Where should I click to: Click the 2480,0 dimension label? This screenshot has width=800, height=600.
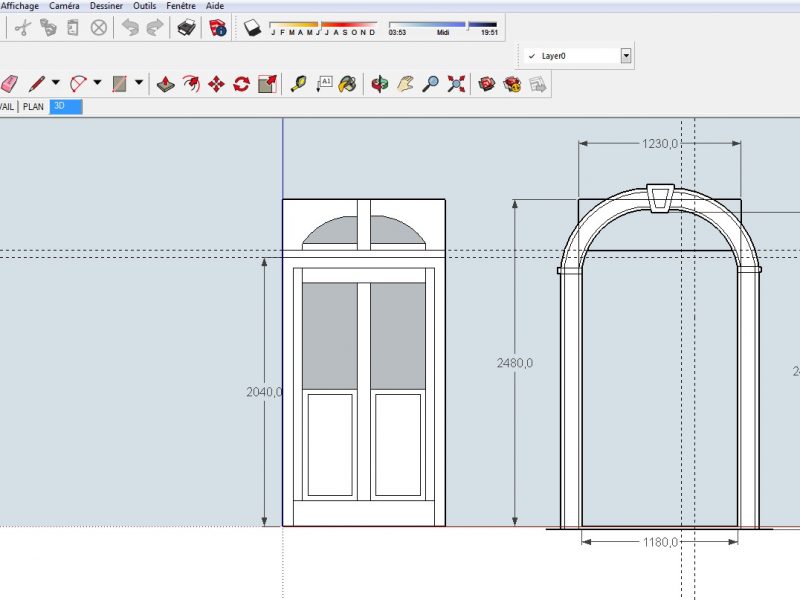(x=515, y=363)
